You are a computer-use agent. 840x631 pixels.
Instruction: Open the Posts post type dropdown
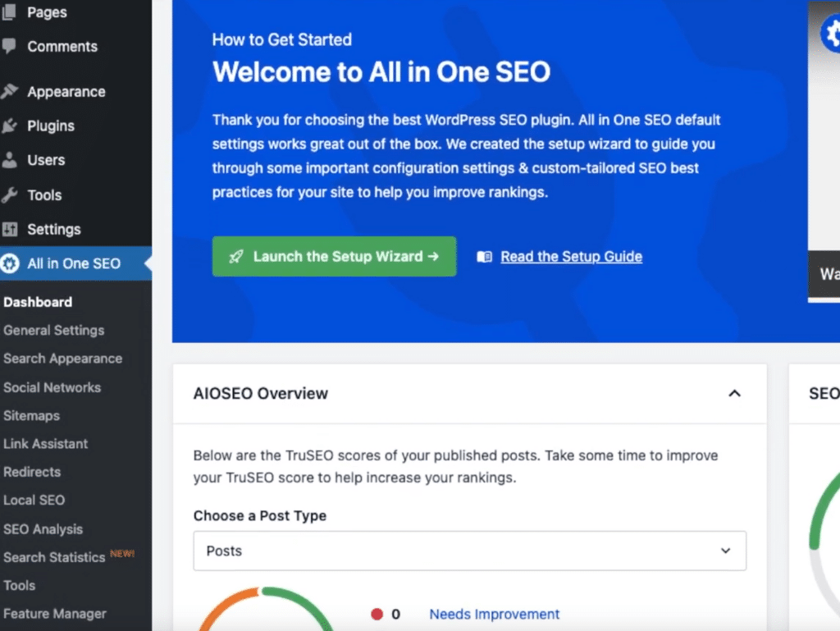[x=469, y=551]
